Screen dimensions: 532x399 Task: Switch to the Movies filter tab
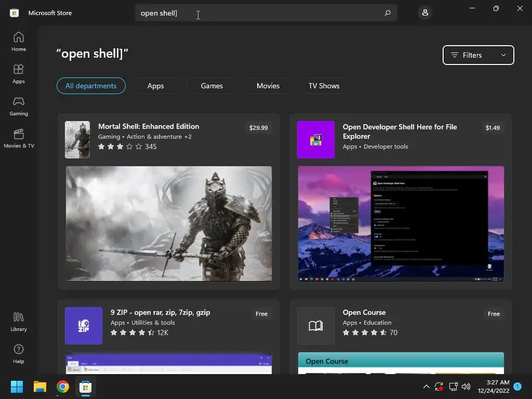pyautogui.click(x=268, y=86)
